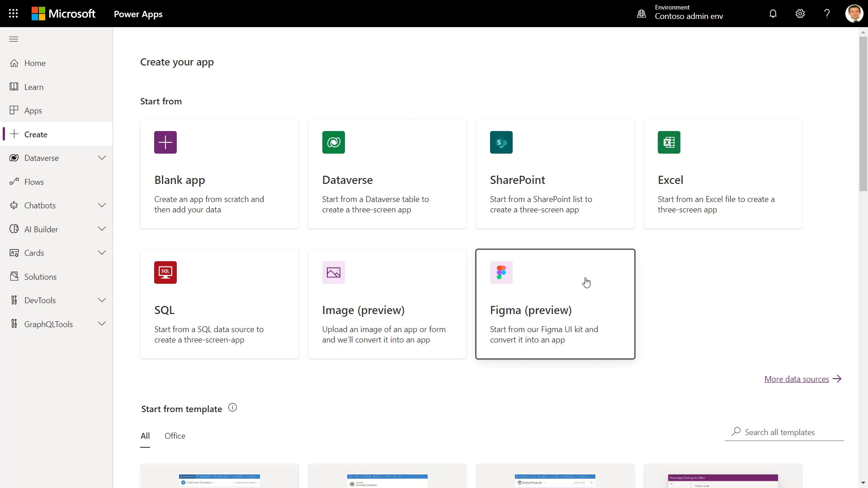Open the app launcher waffle icon
Image resolution: width=868 pixels, height=488 pixels.
[x=14, y=14]
